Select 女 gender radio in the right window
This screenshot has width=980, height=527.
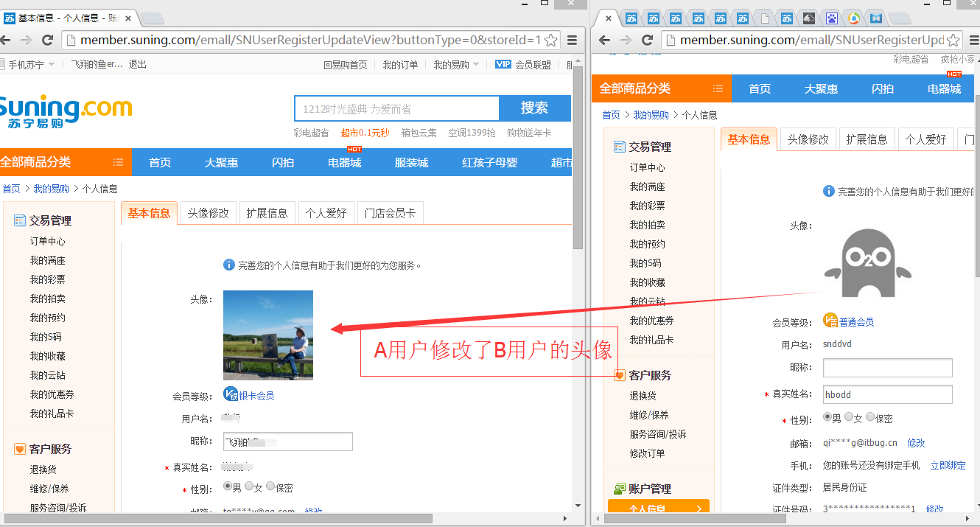(x=848, y=417)
